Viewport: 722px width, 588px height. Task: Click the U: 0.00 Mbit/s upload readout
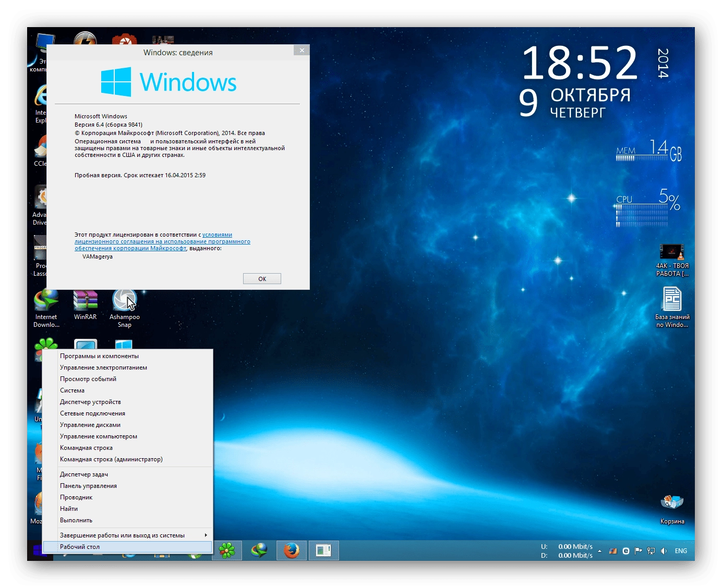coord(567,546)
